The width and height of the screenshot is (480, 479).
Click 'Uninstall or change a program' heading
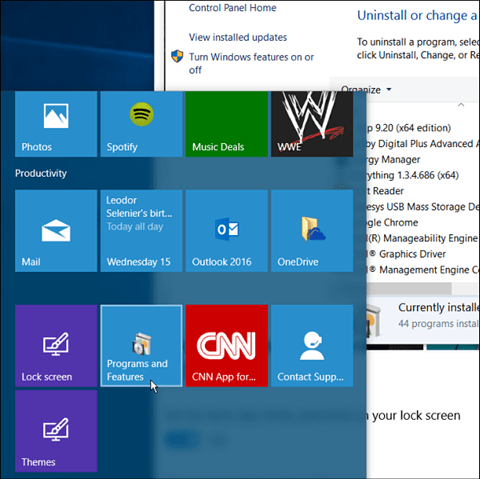pyautogui.click(x=417, y=15)
